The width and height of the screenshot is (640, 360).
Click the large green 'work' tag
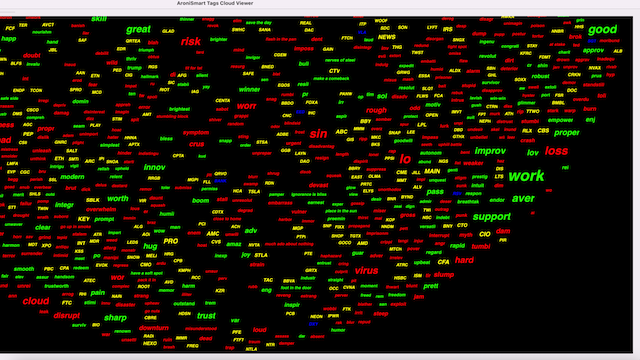(526, 176)
